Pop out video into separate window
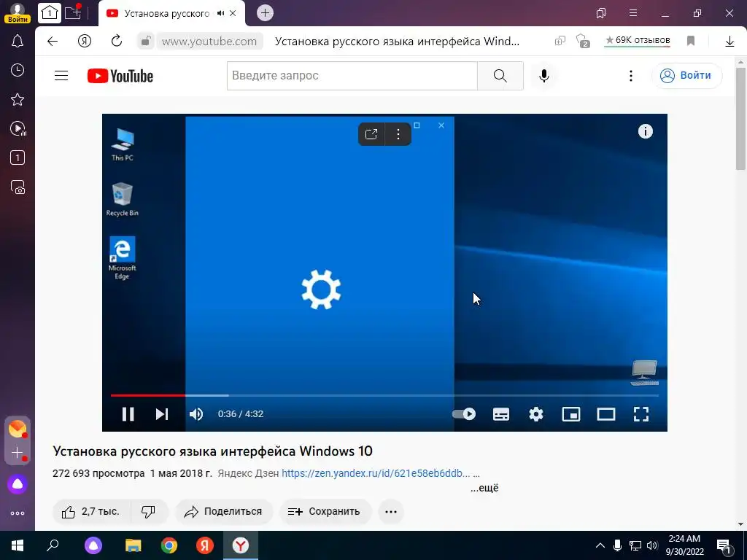 tap(371, 134)
